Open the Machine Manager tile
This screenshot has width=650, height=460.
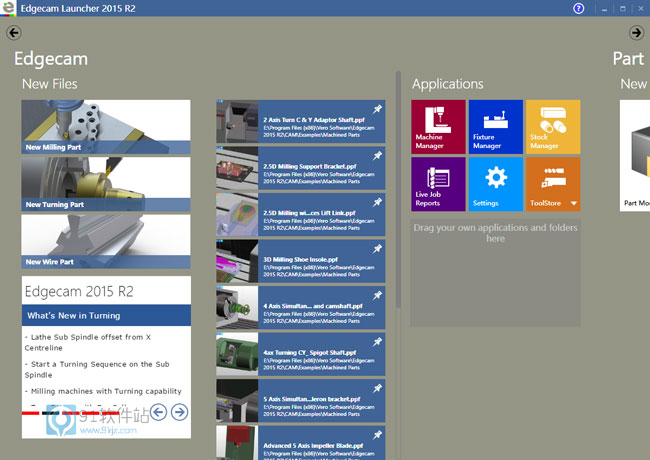pyautogui.click(x=438, y=127)
